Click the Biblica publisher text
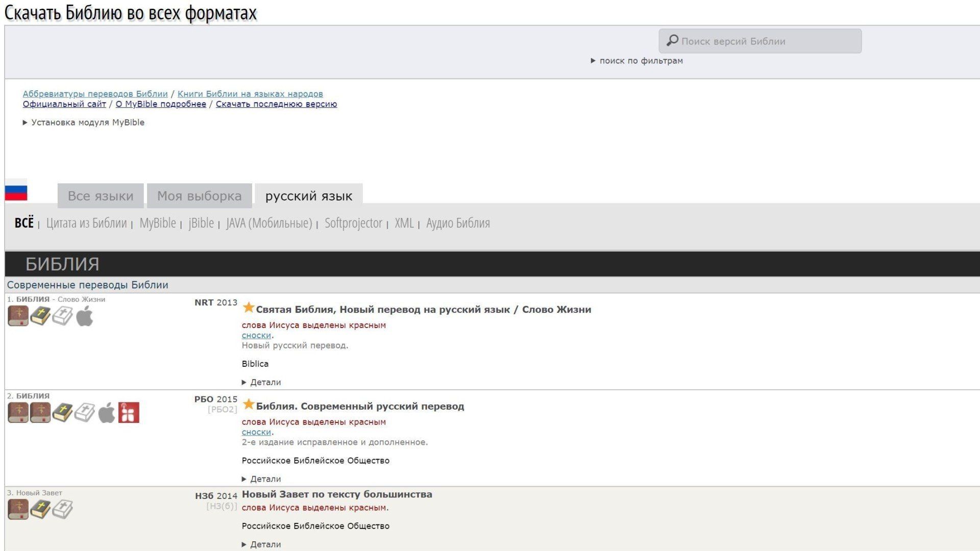The width and height of the screenshot is (980, 551). [x=255, y=364]
